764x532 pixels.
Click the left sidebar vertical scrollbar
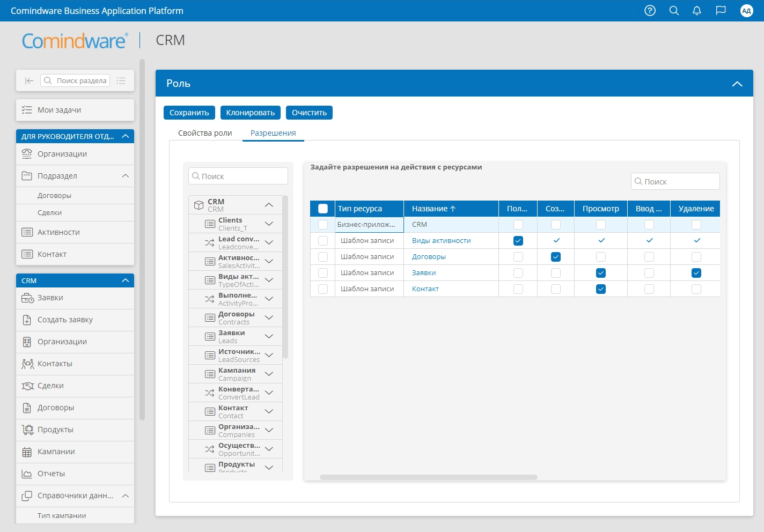click(142, 240)
